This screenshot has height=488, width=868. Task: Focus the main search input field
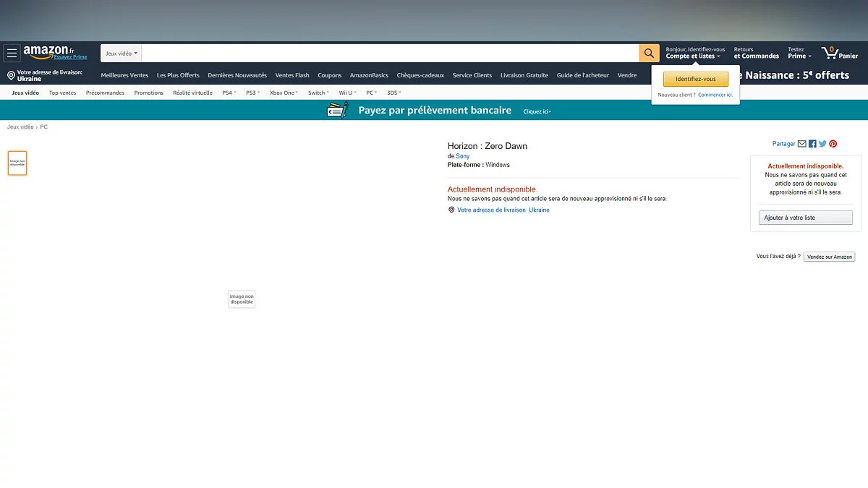pyautogui.click(x=390, y=53)
